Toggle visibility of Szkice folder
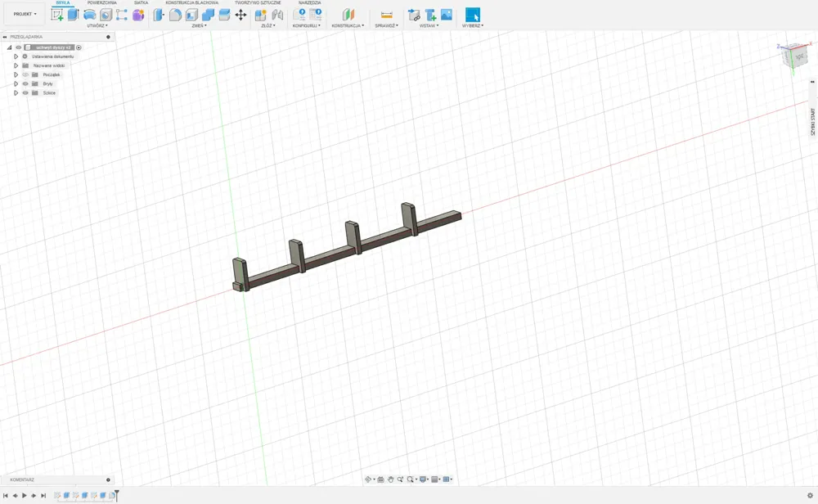 (x=25, y=93)
